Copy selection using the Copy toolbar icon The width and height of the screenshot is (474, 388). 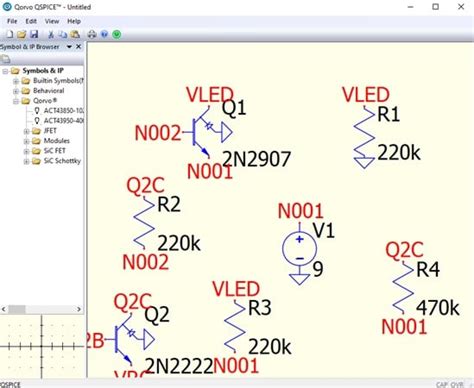(63, 34)
